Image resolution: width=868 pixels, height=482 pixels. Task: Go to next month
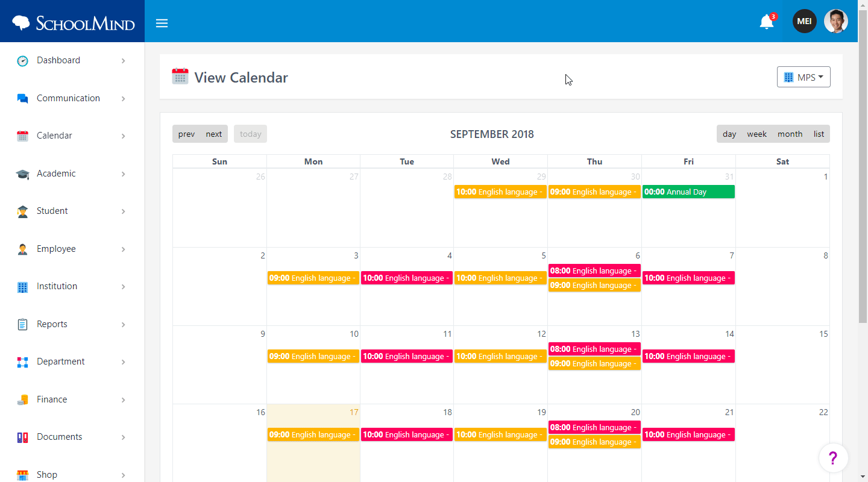[214, 134]
